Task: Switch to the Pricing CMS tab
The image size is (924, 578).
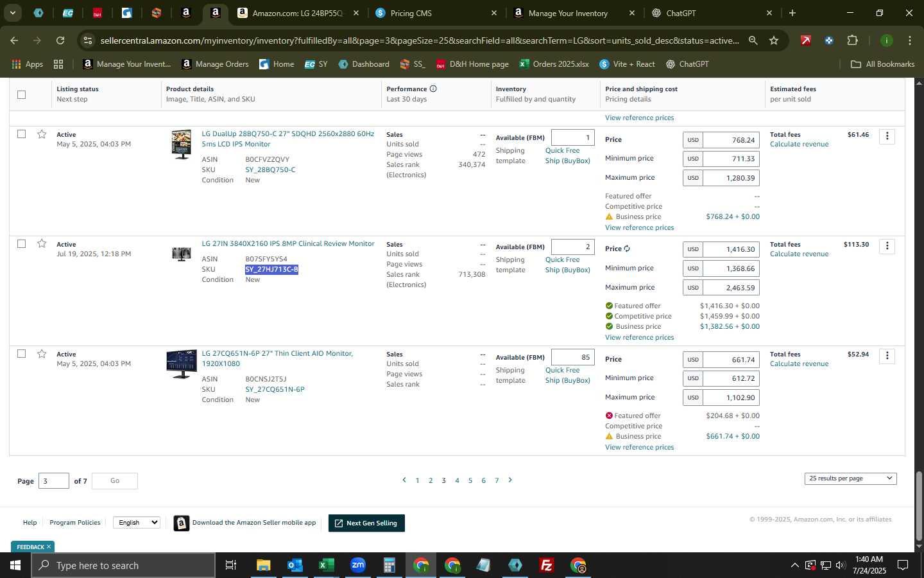Action: 436,13
